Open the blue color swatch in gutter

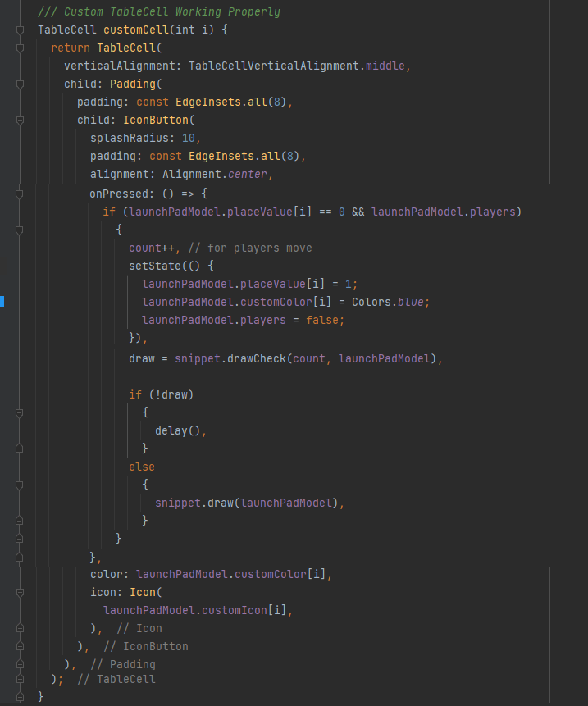coord(2,302)
